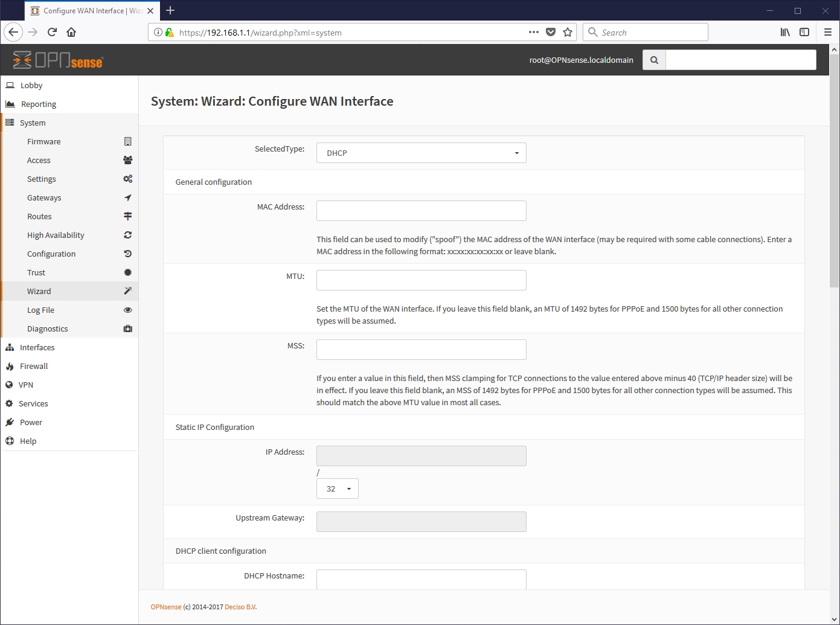Open the Pocket save icon
This screenshot has height=625, width=840.
coord(551,33)
